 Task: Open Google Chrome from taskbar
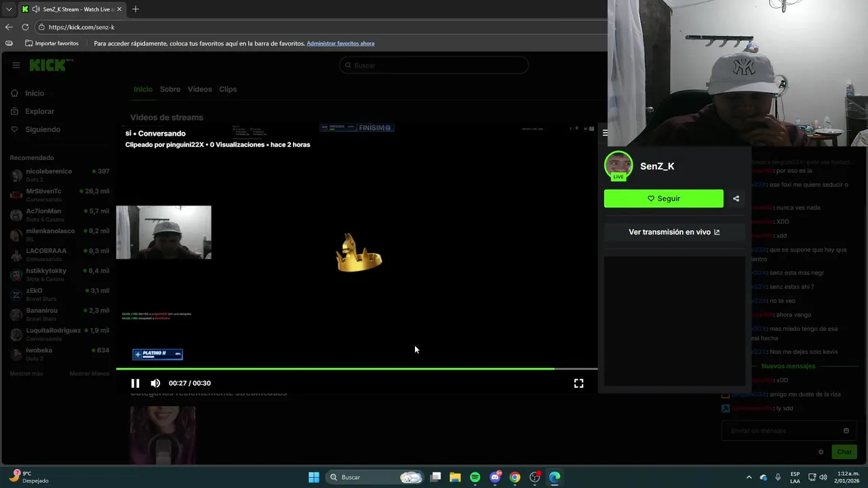[x=515, y=477]
